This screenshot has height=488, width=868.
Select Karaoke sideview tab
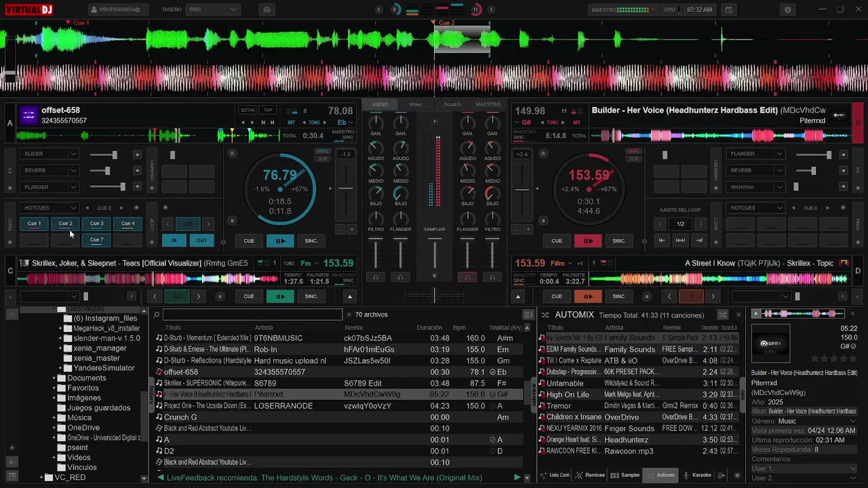point(697,475)
